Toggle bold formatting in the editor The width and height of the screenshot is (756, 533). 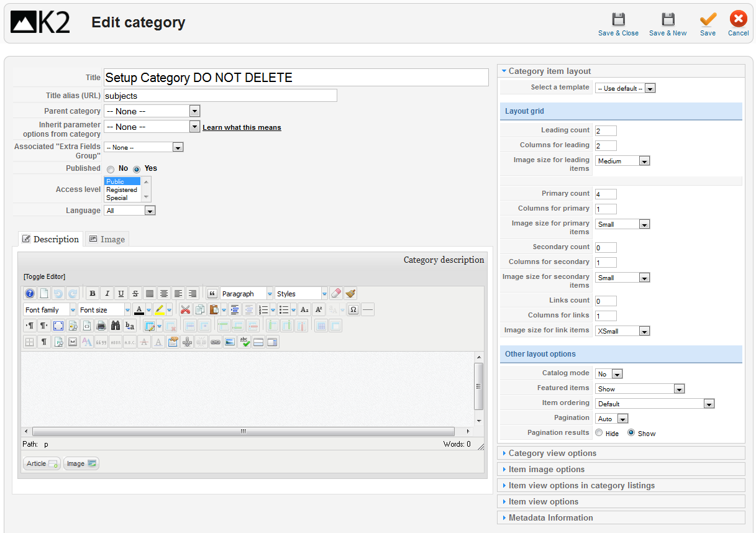93,294
